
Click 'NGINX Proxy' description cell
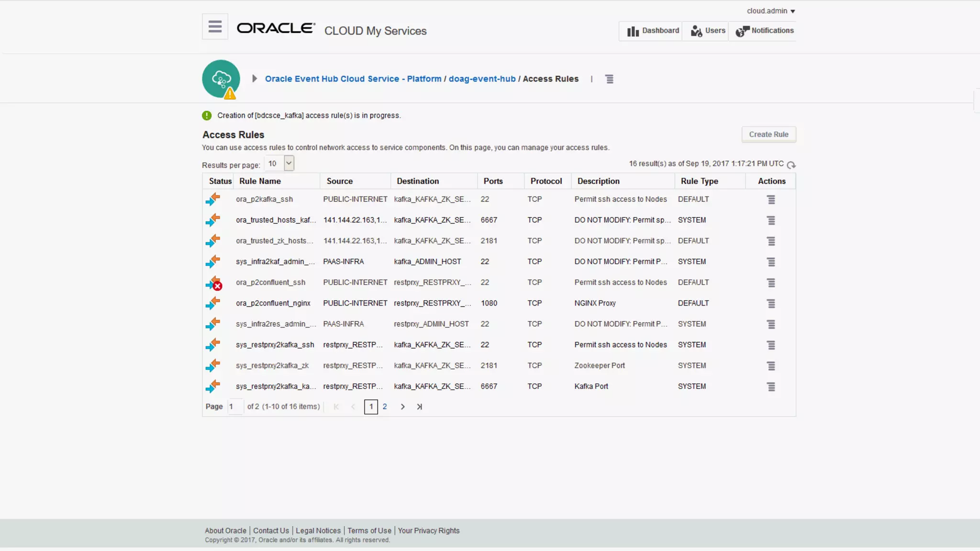pyautogui.click(x=595, y=303)
